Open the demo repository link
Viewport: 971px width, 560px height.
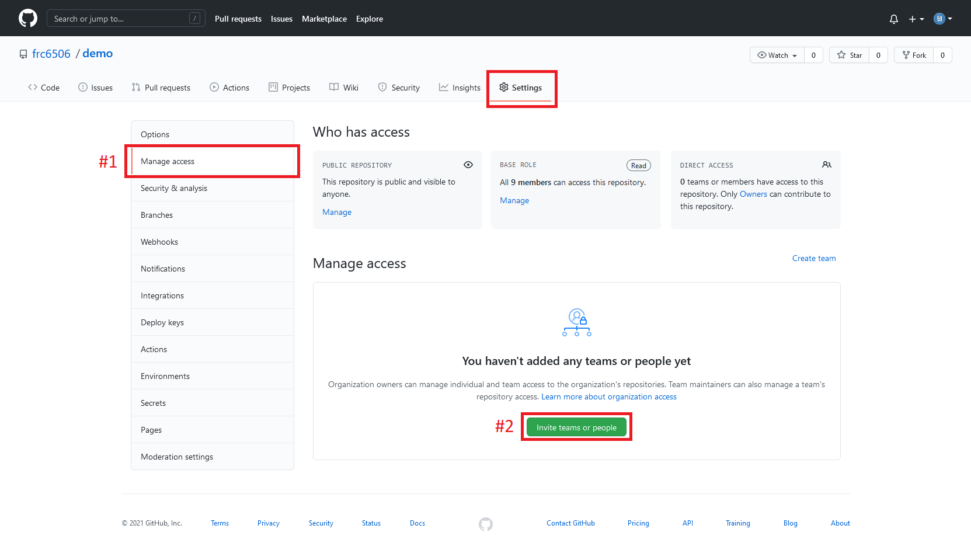click(x=98, y=53)
